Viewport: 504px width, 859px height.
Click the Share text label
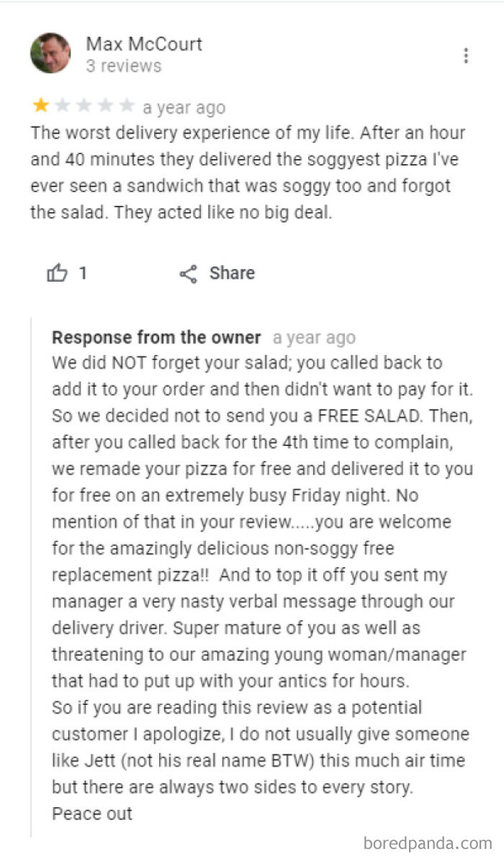(230, 273)
